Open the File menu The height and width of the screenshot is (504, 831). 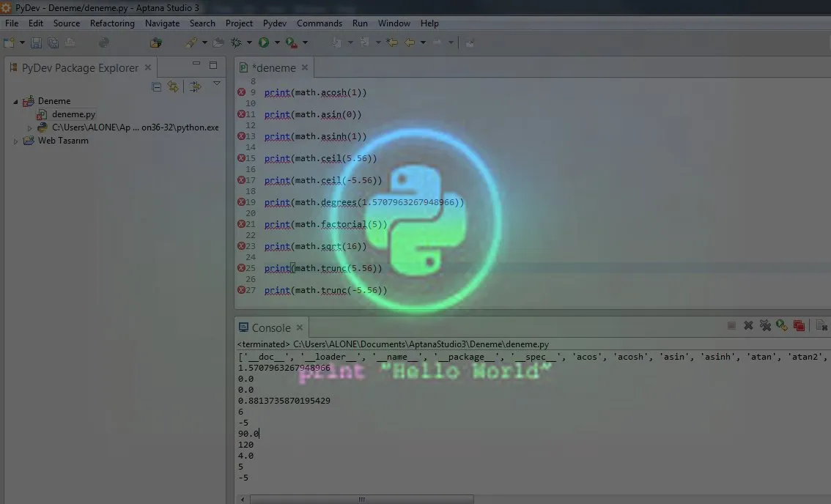pos(12,23)
